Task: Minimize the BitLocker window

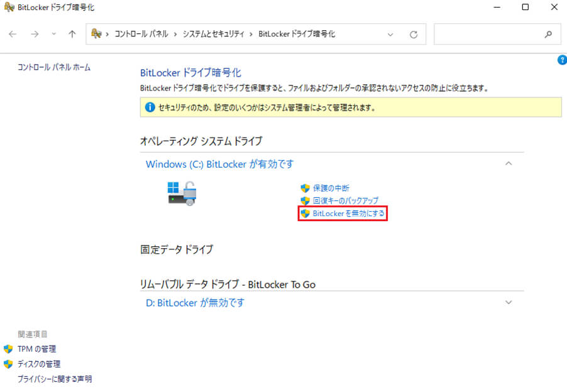Action: 497,7
